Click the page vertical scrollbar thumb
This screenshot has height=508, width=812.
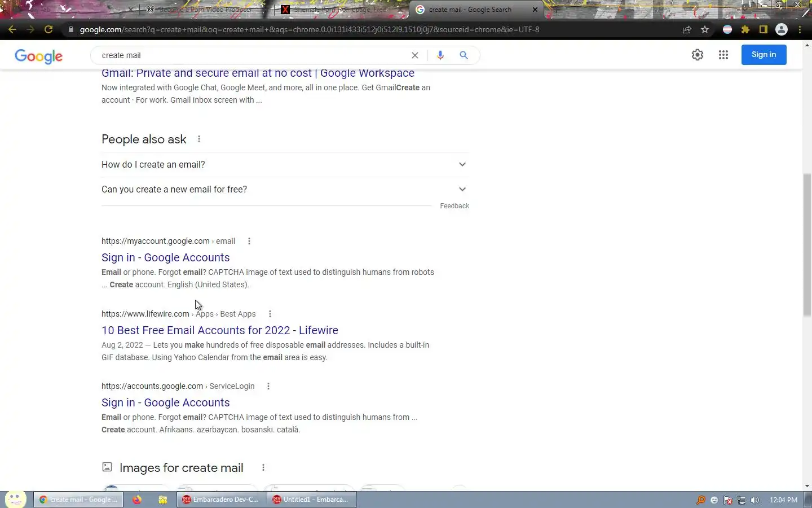(807, 244)
